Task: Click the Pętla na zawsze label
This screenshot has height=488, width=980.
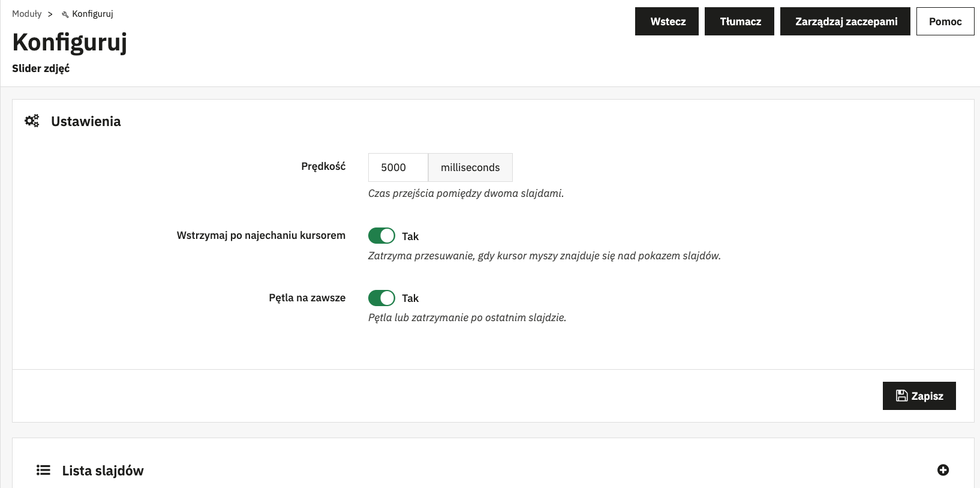Action: (x=307, y=298)
